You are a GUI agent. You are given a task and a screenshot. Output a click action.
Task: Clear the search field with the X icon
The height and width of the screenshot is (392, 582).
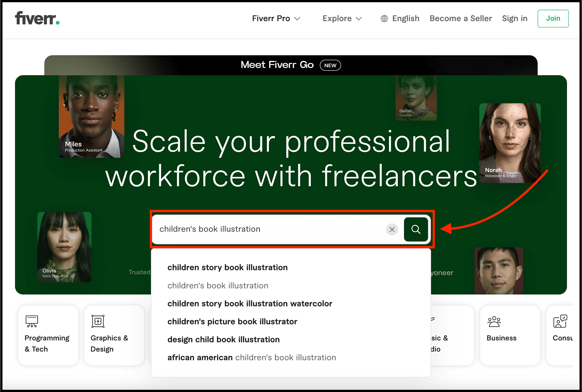[392, 229]
